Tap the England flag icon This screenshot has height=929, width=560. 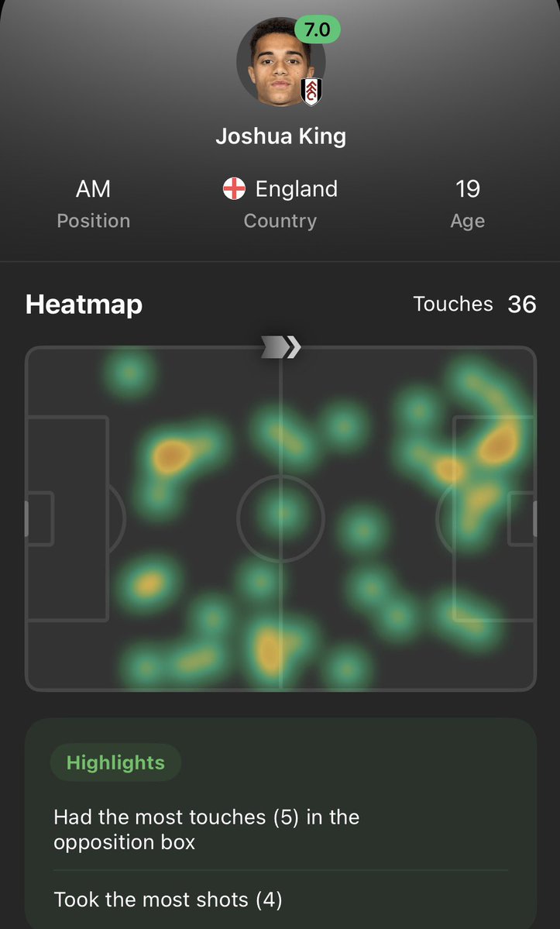234,189
